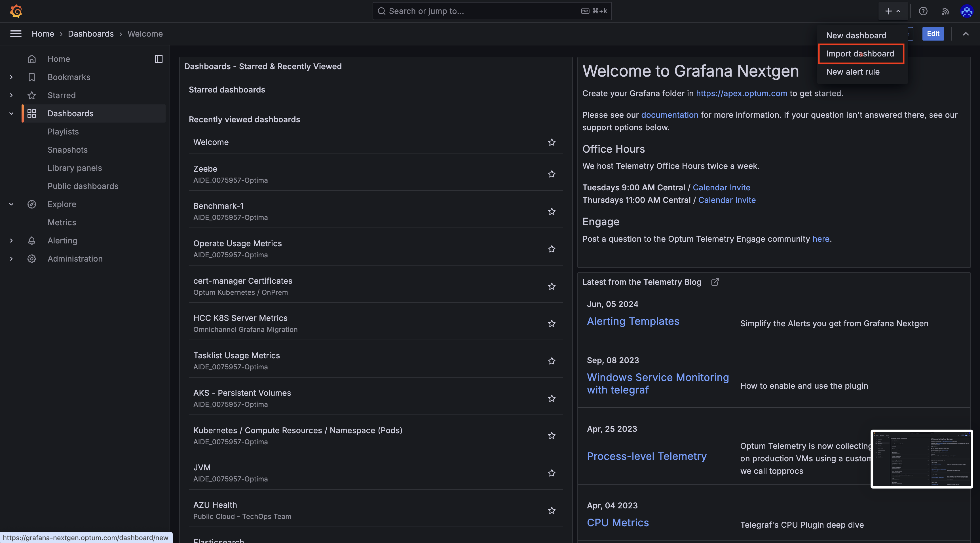Open the help question mark icon
Viewport: 980px width, 543px height.
[923, 11]
